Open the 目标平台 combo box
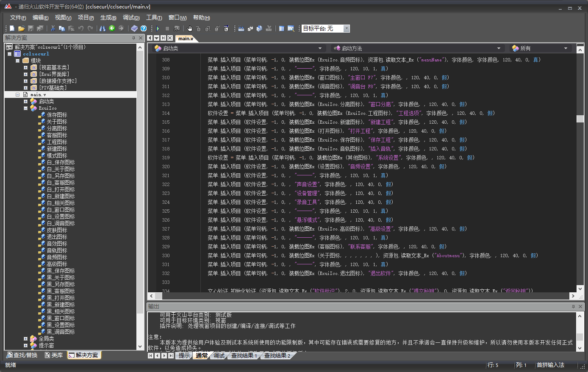 [347, 28]
